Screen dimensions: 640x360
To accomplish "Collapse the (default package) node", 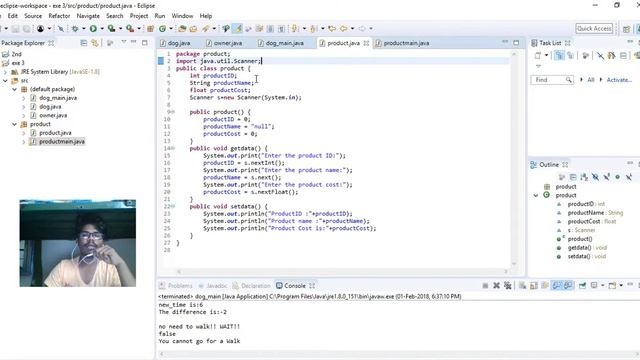I will (x=14, y=89).
